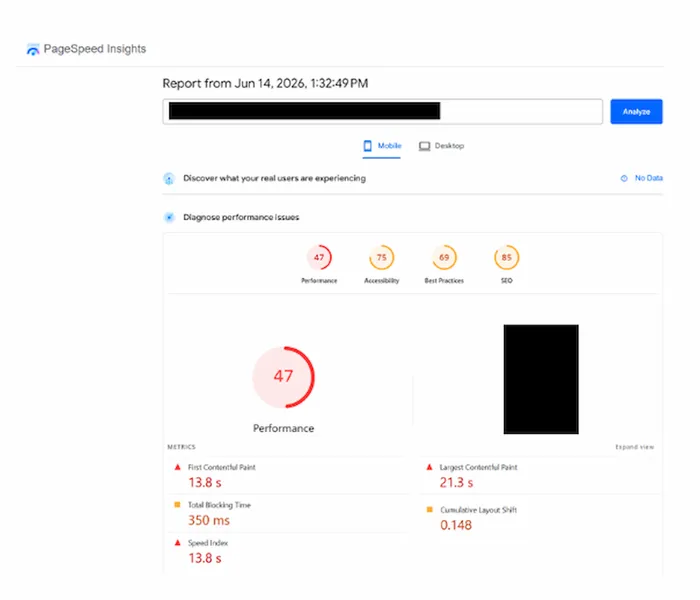Viewport: 700px width, 600px height.
Task: Click the Performance label under gauge 47
Action: coord(319,281)
